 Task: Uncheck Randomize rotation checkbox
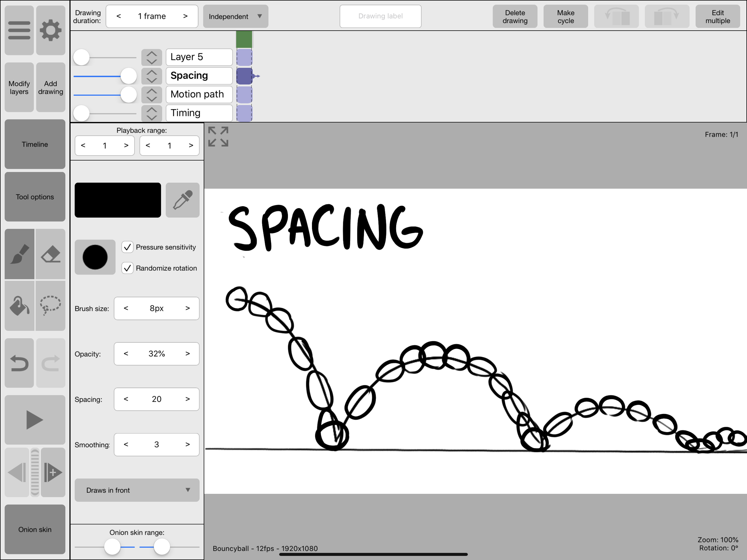(127, 268)
